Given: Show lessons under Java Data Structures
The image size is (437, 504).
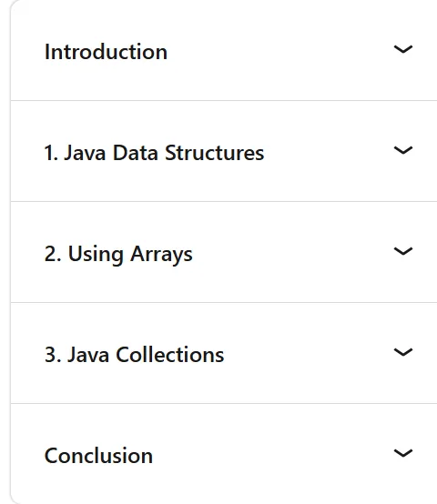Looking at the screenshot, I should pyautogui.click(x=224, y=151).
